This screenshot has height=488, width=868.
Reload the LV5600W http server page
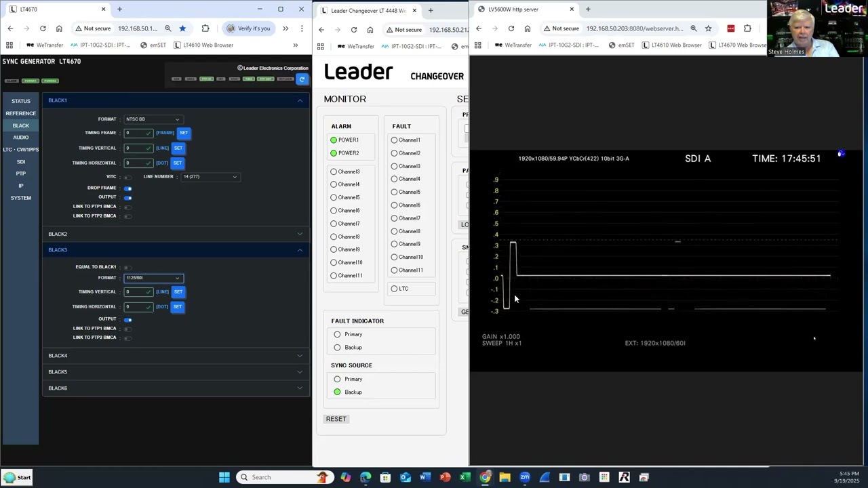511,28
